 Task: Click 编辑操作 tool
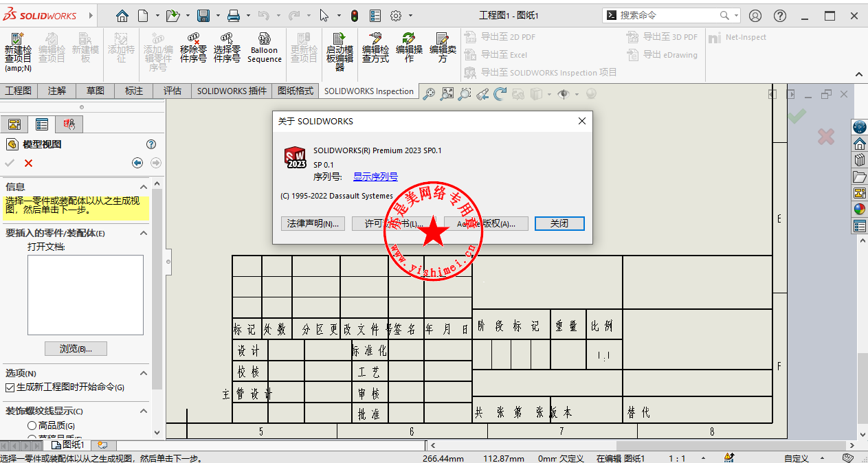(x=409, y=48)
